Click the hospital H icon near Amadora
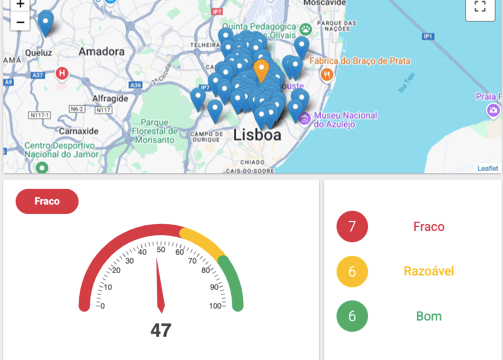The image size is (503, 360). pos(62,73)
